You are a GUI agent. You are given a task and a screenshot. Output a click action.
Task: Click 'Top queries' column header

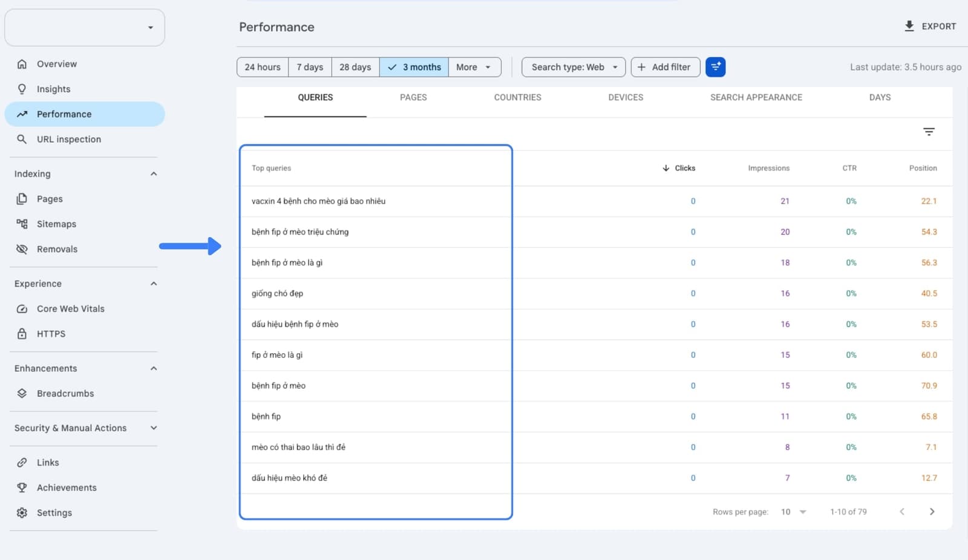[x=271, y=168]
